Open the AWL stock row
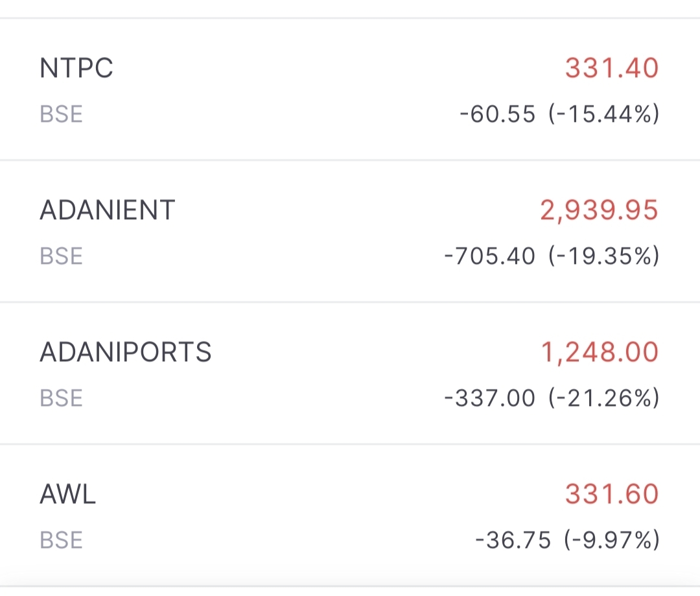Screen dimensions: 700x596 pyautogui.click(x=68, y=494)
